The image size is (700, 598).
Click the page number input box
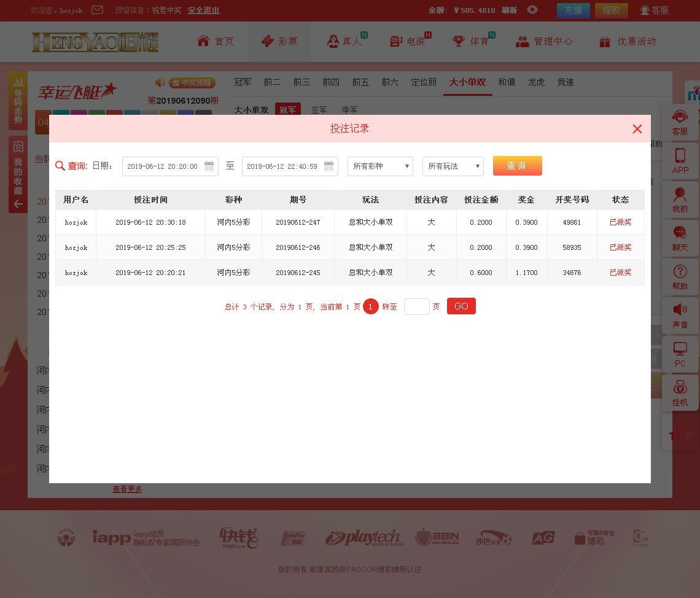pos(416,306)
